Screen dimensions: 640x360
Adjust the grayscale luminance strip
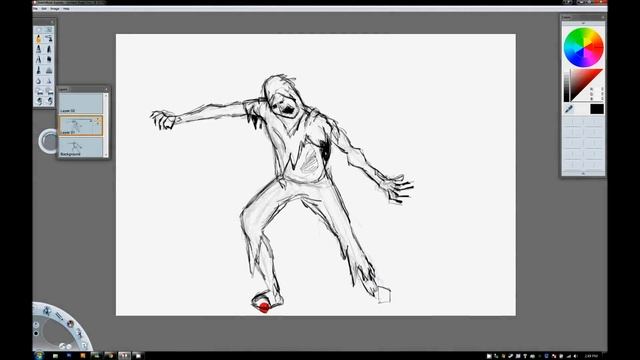point(567,86)
